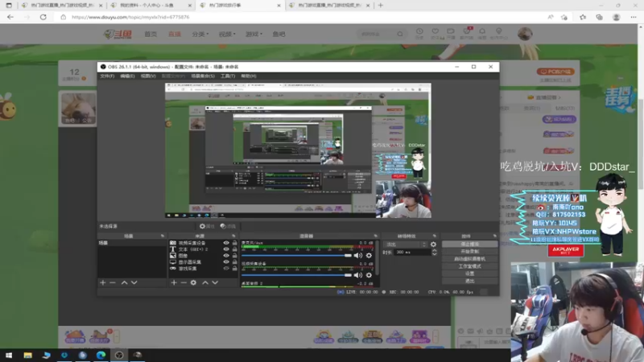Click the 开始录制 button in OBS
The height and width of the screenshot is (362, 644).
[x=469, y=251]
